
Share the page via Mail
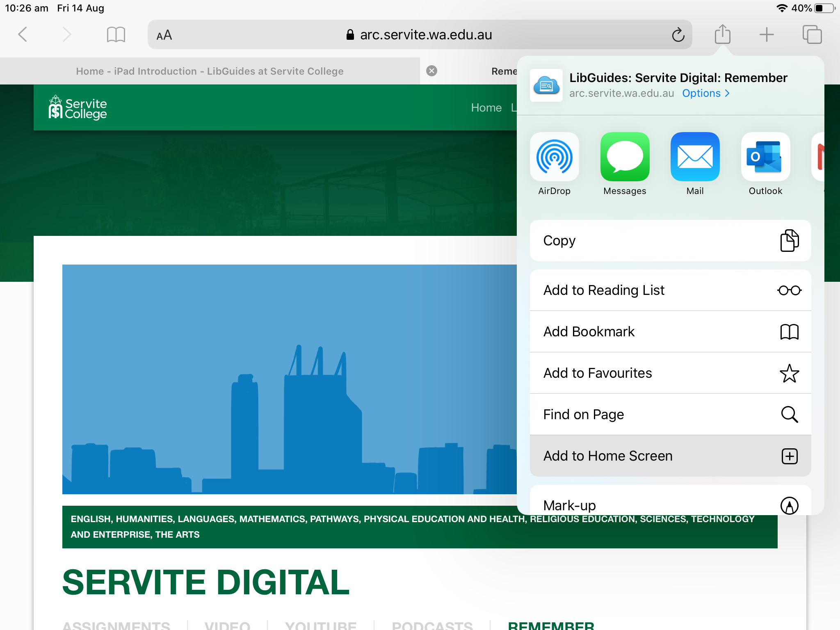click(695, 157)
